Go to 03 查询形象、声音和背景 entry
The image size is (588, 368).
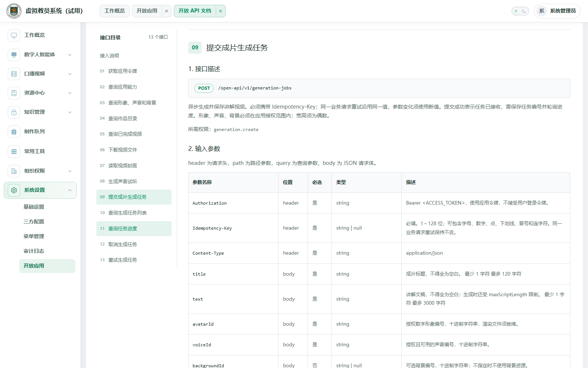point(134,103)
